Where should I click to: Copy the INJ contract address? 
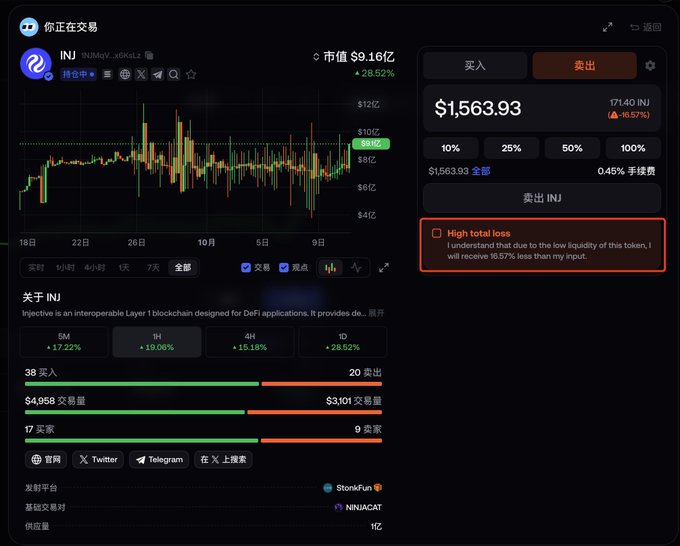[x=149, y=55]
